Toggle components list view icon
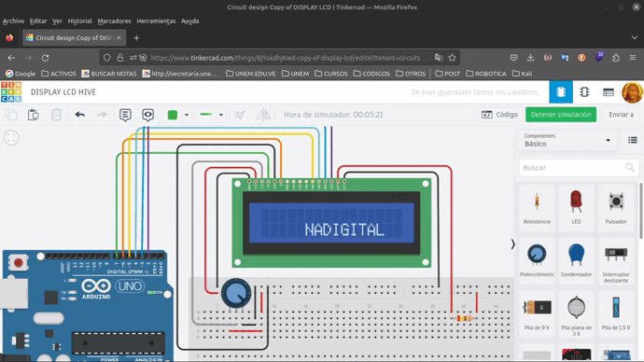The height and width of the screenshot is (362, 644). (633, 140)
